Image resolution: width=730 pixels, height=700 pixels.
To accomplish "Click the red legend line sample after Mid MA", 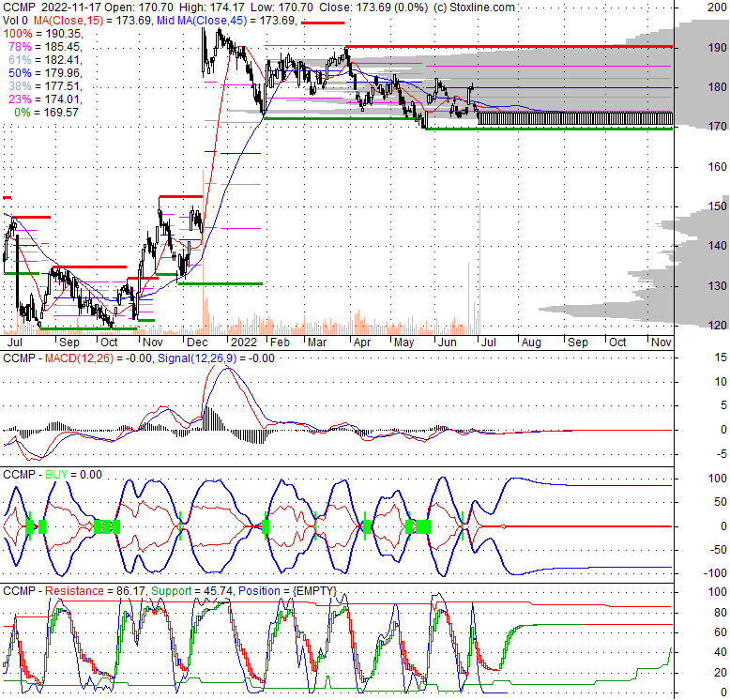I will pyautogui.click(x=323, y=23).
